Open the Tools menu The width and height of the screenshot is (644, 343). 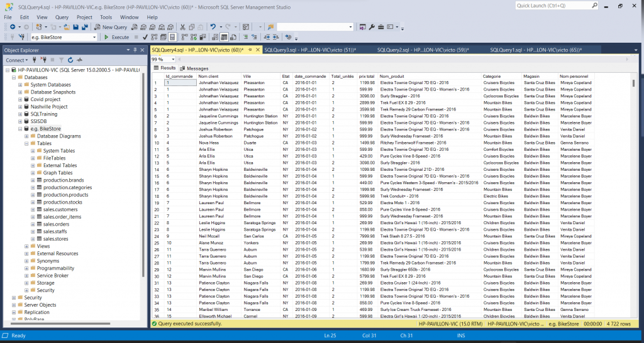tap(106, 17)
